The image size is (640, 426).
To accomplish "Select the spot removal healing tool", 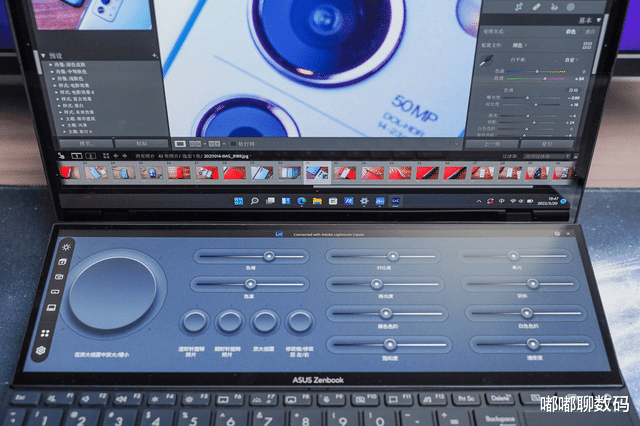I will pos(537,7).
